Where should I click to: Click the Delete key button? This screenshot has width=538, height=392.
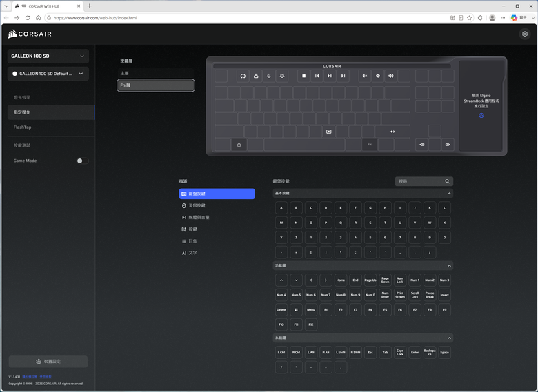[281, 310]
